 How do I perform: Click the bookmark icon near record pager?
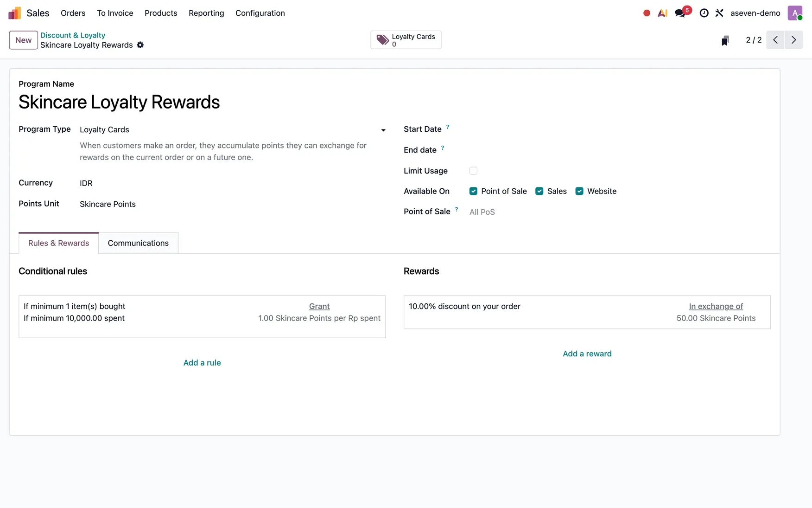point(725,40)
